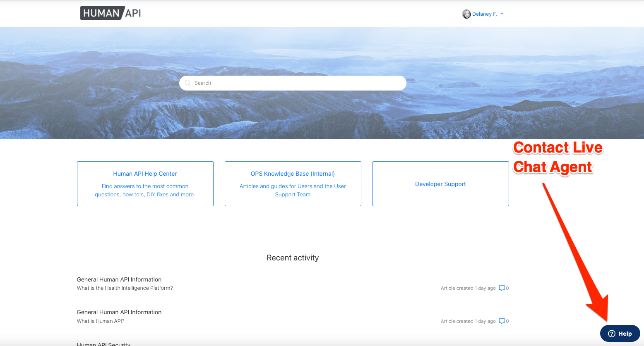The height and width of the screenshot is (346, 644).
Task: Click Delaney F. profile avatar
Action: point(466,14)
